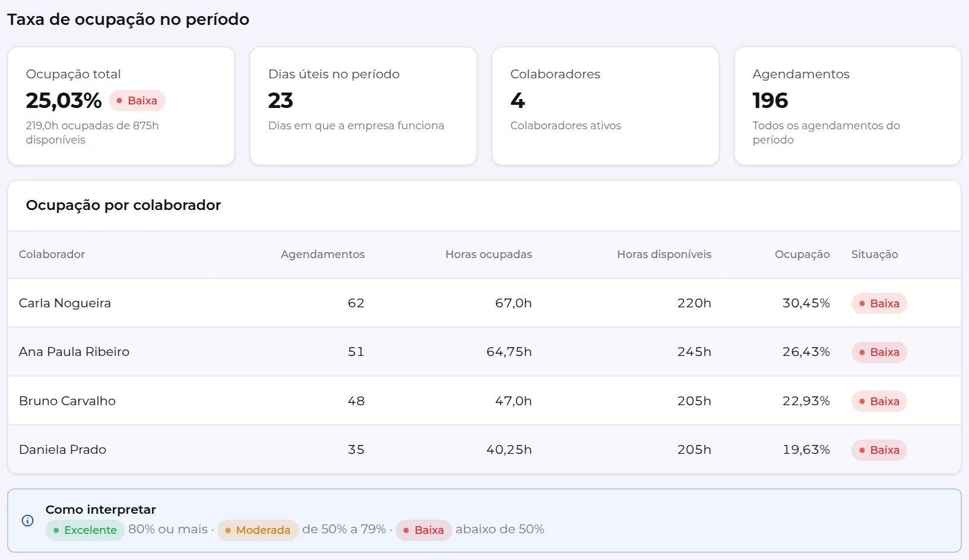Click the Baixa badge in Carla Nogueira's row

(879, 304)
